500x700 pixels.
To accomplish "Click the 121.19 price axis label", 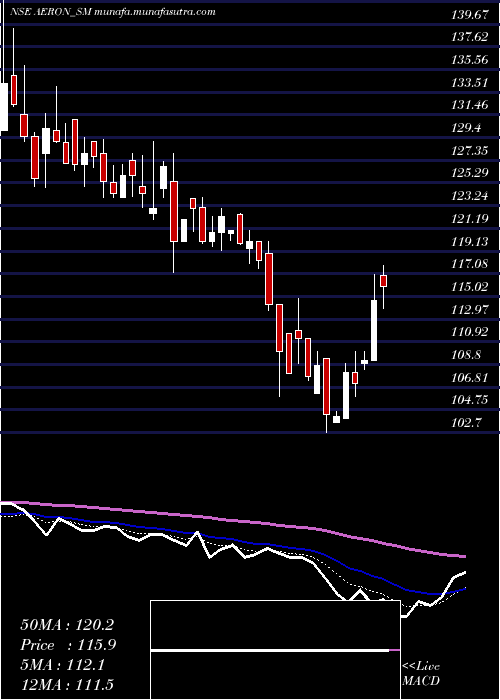I will click(x=470, y=219).
